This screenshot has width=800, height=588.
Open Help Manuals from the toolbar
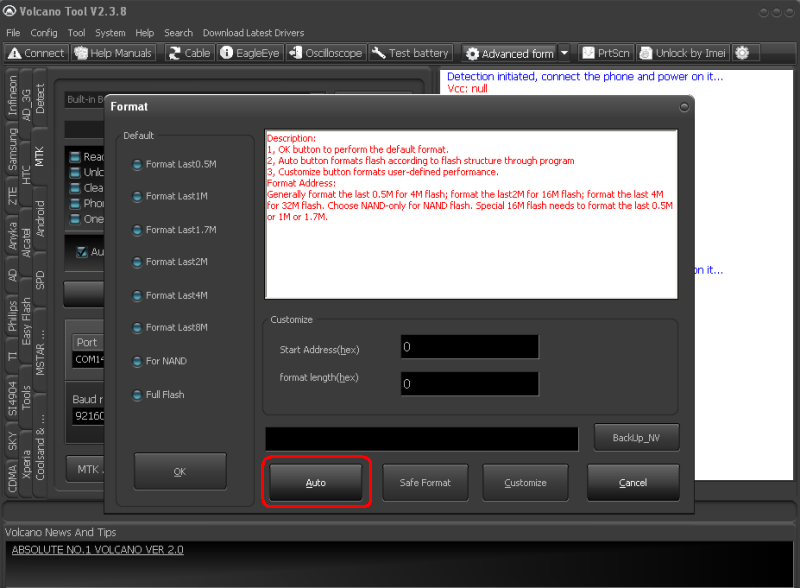113,53
